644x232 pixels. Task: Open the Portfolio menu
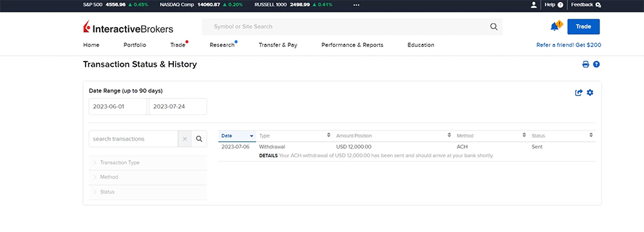pos(135,45)
